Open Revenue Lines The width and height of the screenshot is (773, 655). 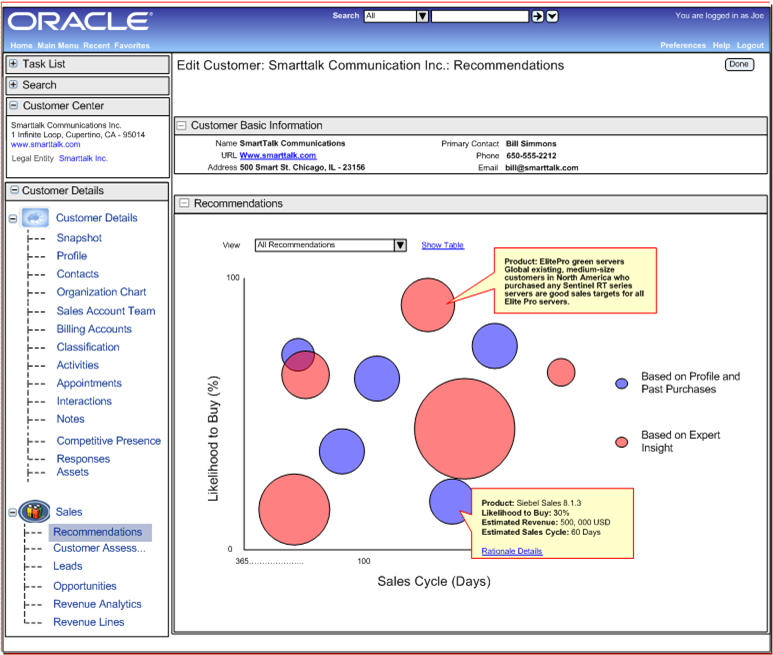(89, 622)
